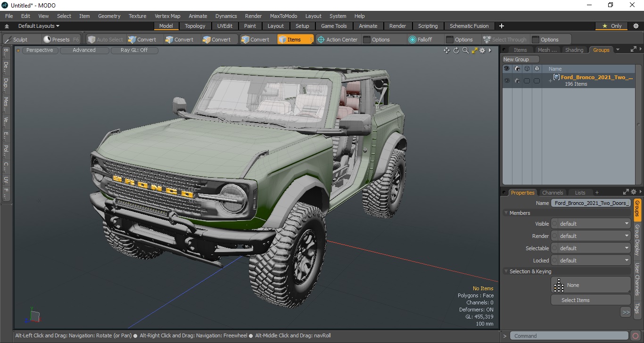Open the layout settings gear top right

[636, 26]
